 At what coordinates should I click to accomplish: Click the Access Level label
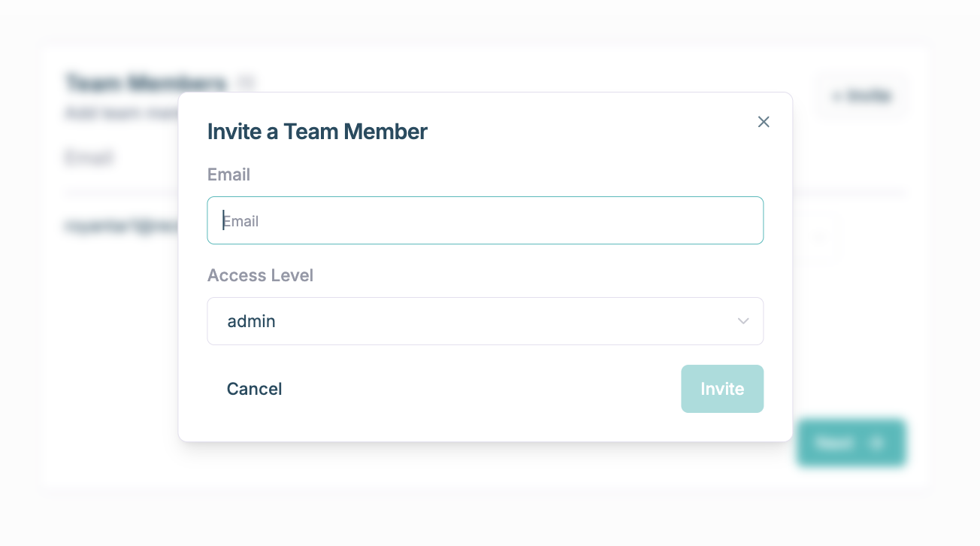260,275
